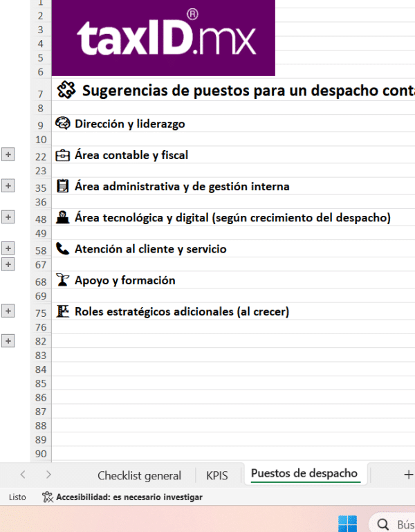The image size is (415, 532).
Task: Select the strategy icon beside Roles estratégicos adicionales
Action: pos(63,311)
